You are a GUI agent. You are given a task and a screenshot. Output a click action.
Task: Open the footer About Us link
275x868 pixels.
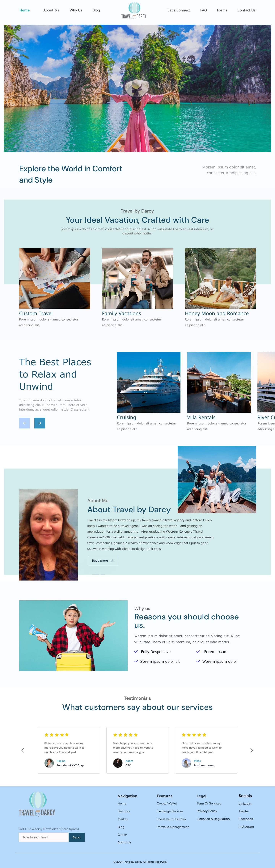tap(125, 842)
